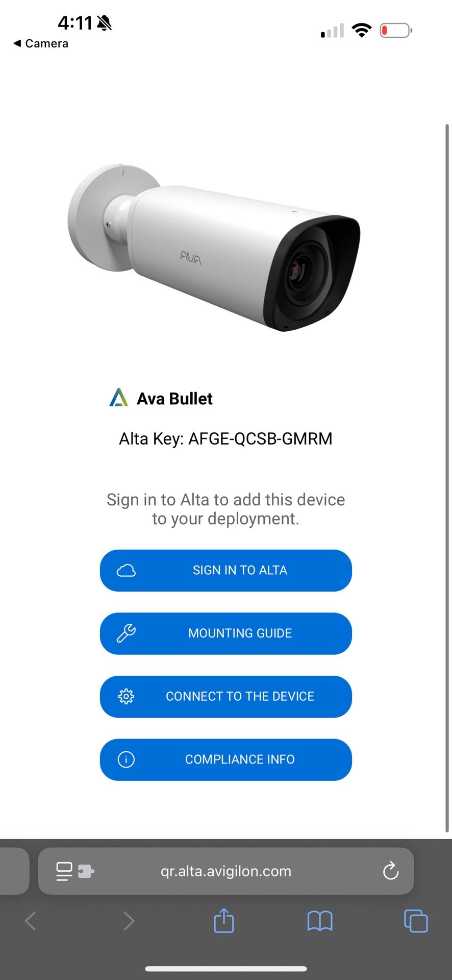Image resolution: width=452 pixels, height=980 pixels.
Task: Reload the qr.alta.avigilon.com page
Action: (391, 871)
